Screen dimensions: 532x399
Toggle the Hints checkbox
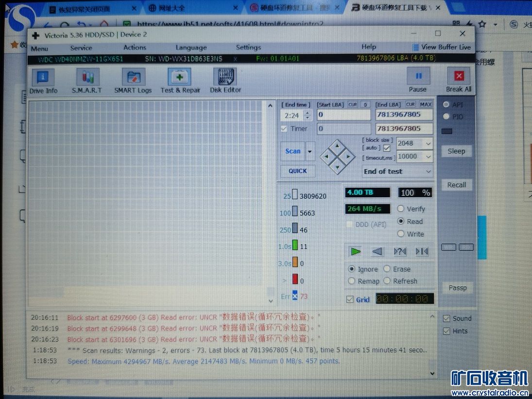coord(446,331)
